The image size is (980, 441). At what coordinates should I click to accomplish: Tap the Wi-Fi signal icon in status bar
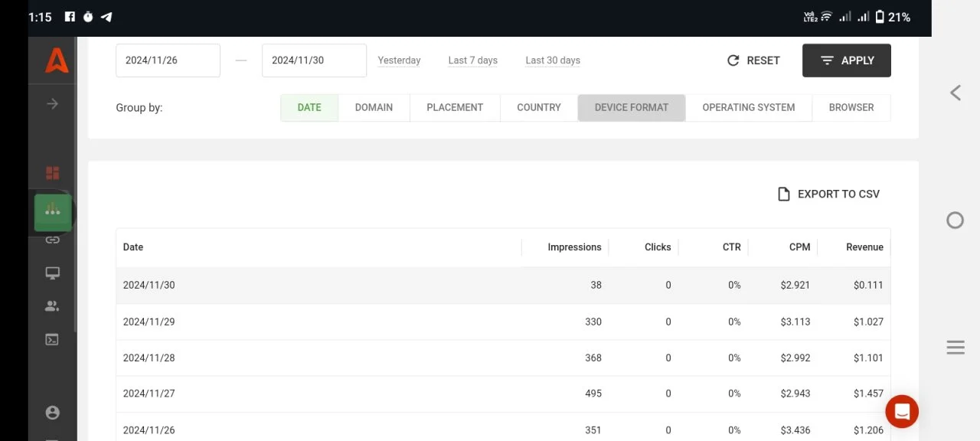coord(826,17)
